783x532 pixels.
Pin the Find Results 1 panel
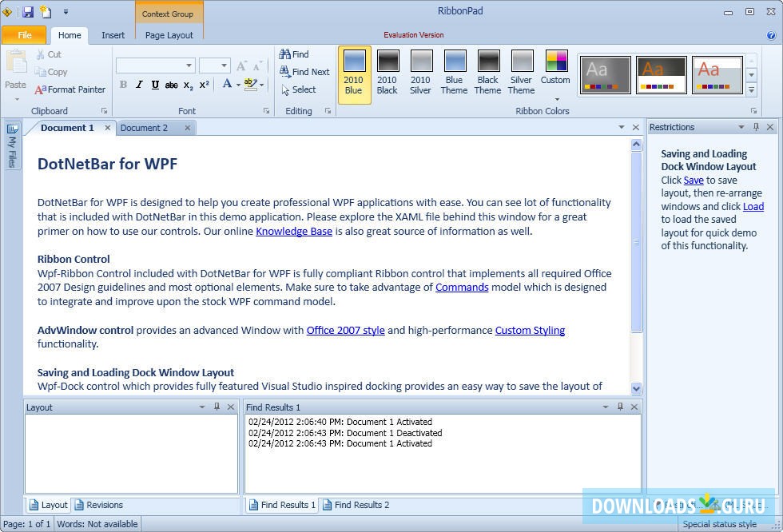pyautogui.click(x=620, y=407)
